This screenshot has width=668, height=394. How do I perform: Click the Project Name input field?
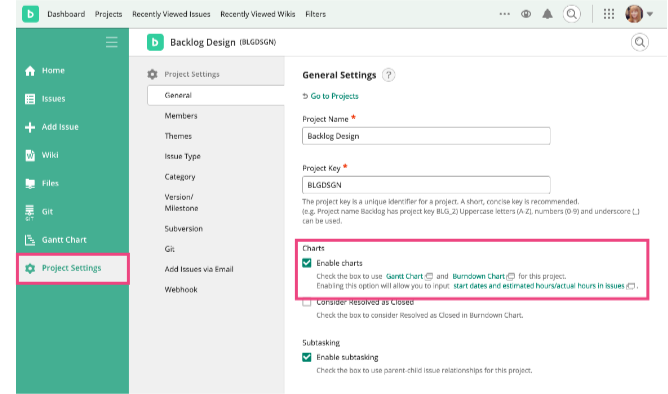click(426, 136)
